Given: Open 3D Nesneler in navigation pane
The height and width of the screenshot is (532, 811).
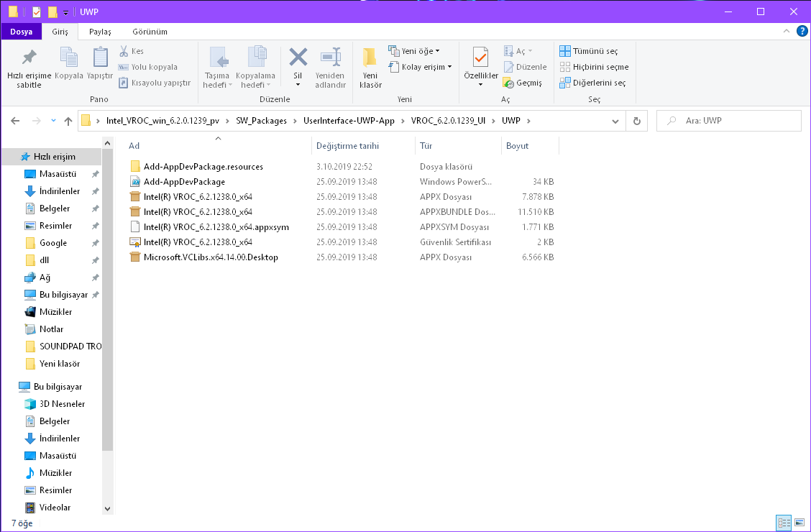Looking at the screenshot, I should [62, 404].
